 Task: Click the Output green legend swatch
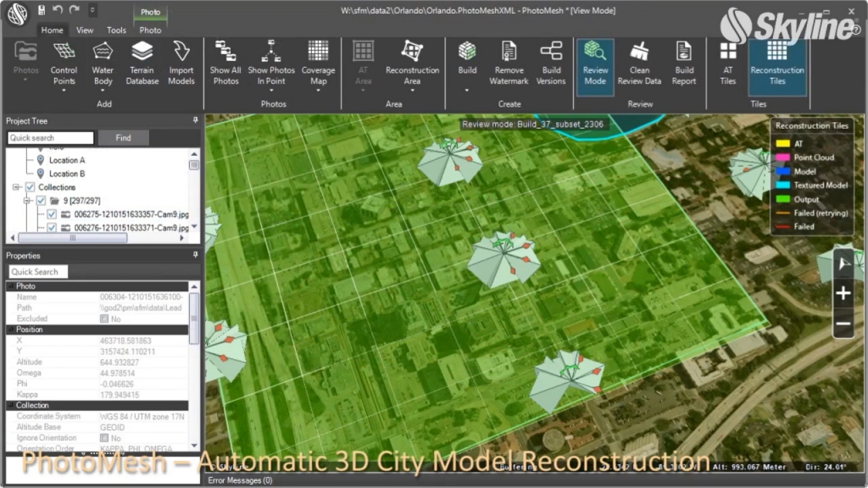(782, 199)
